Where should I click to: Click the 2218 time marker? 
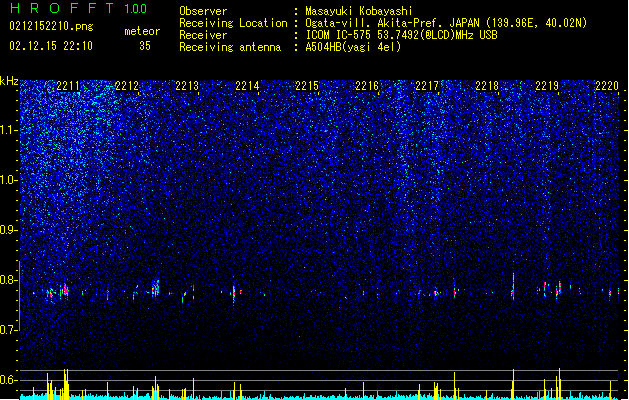click(487, 86)
